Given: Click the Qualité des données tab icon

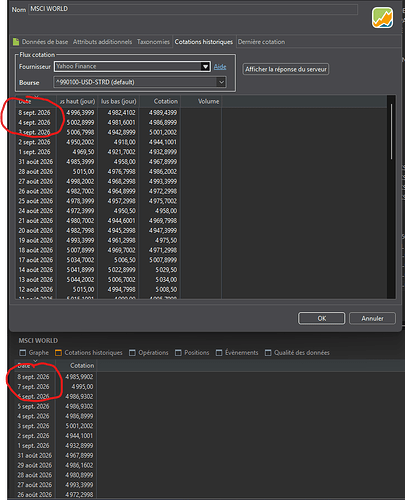Looking at the screenshot, I should [x=268, y=353].
